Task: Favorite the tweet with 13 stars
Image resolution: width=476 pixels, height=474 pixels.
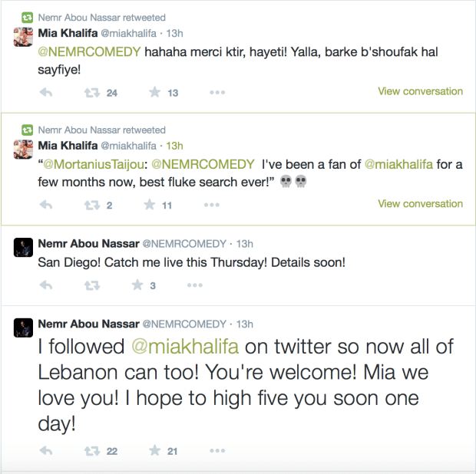Action: coord(154,93)
